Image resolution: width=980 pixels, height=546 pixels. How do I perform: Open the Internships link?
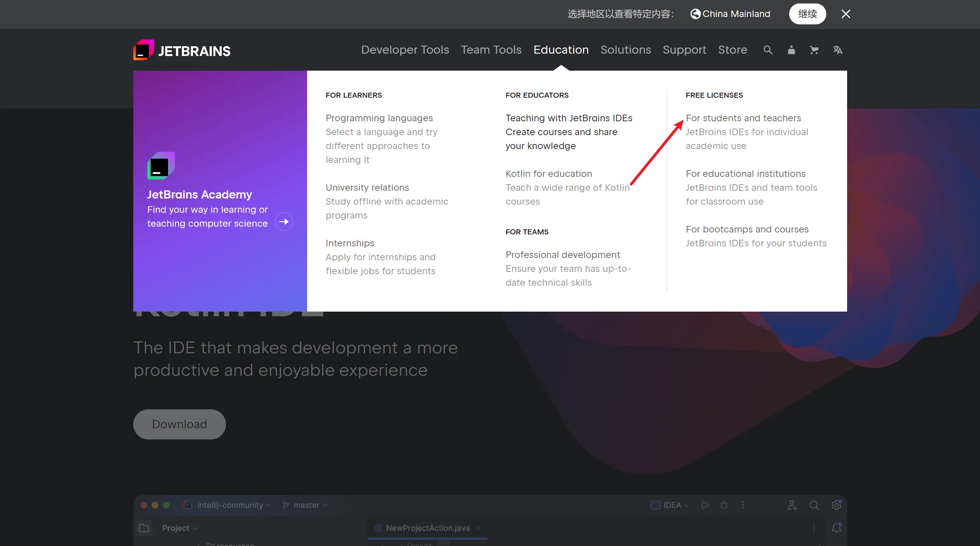350,243
